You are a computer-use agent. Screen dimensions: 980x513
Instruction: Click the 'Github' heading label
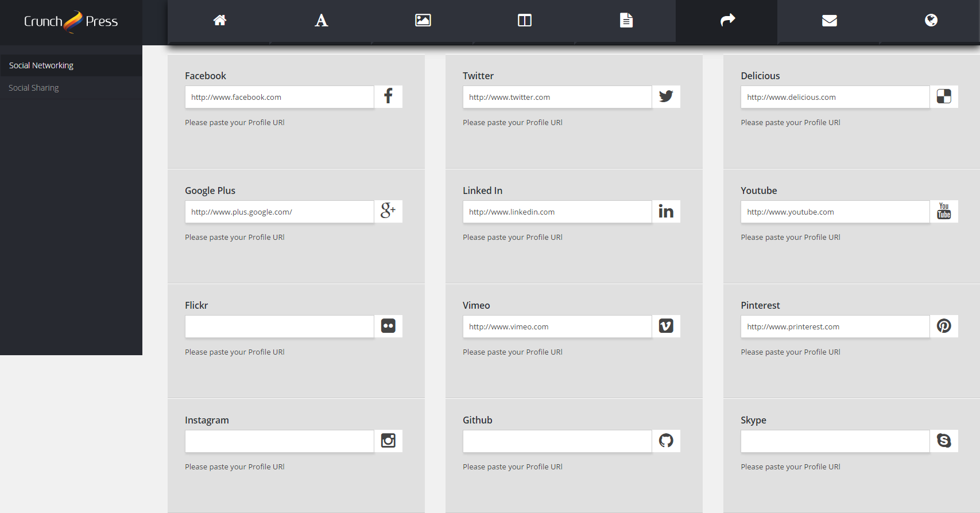(478, 420)
